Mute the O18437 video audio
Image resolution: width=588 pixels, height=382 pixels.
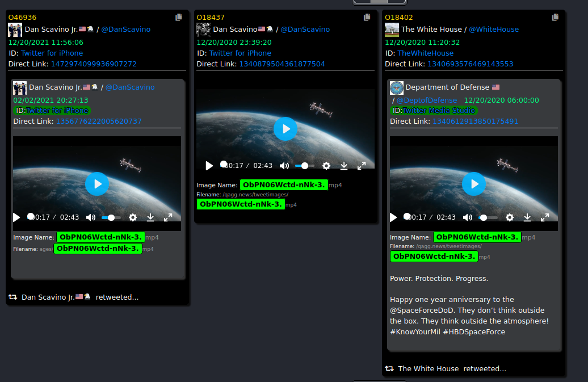[284, 166]
